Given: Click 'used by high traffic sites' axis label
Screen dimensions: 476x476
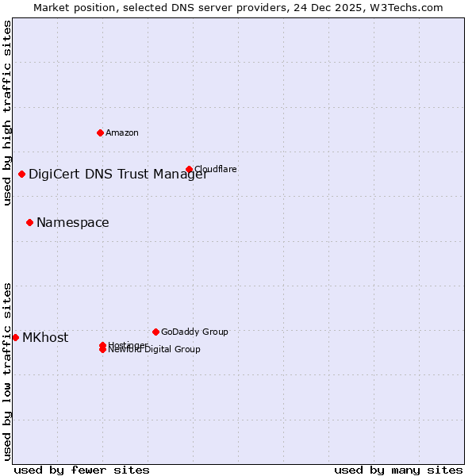Looking at the screenshot, I should [6, 113].
